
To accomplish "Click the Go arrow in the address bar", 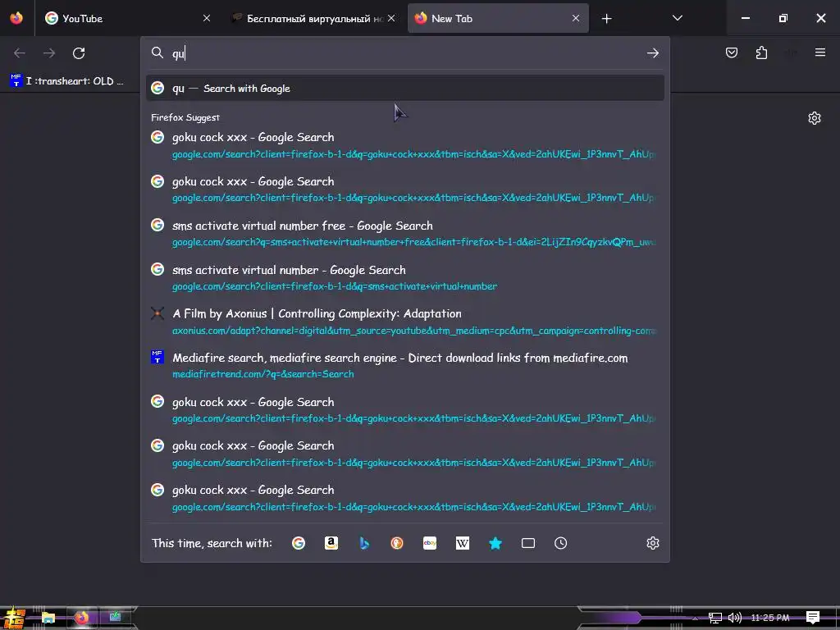I will click(x=652, y=53).
